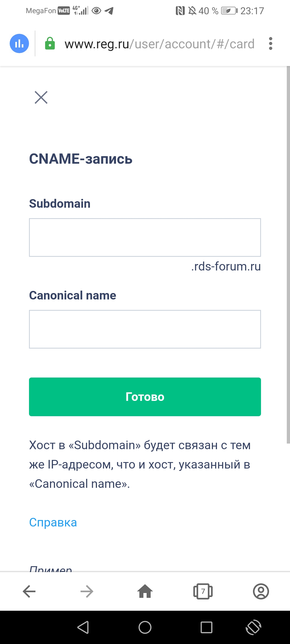The image size is (290, 644).
Task: Tap the screen rotation icon in navigation bar
Action: (x=253, y=627)
